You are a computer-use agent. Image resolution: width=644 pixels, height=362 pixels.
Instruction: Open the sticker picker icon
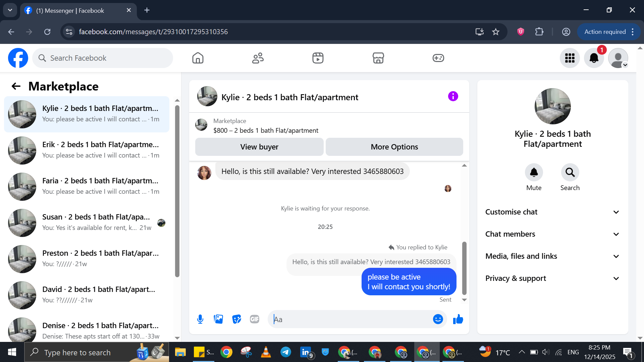click(236, 319)
